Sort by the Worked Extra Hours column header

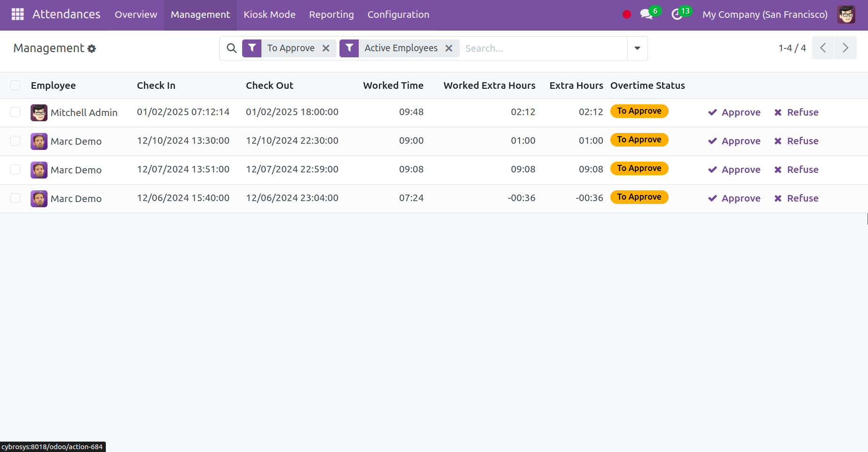(x=489, y=86)
